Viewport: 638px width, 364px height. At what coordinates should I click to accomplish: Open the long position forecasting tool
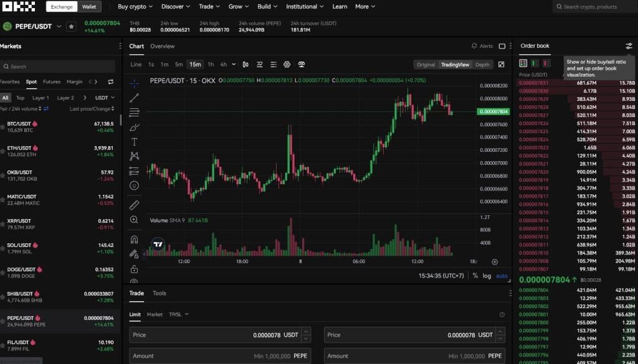[x=135, y=171]
